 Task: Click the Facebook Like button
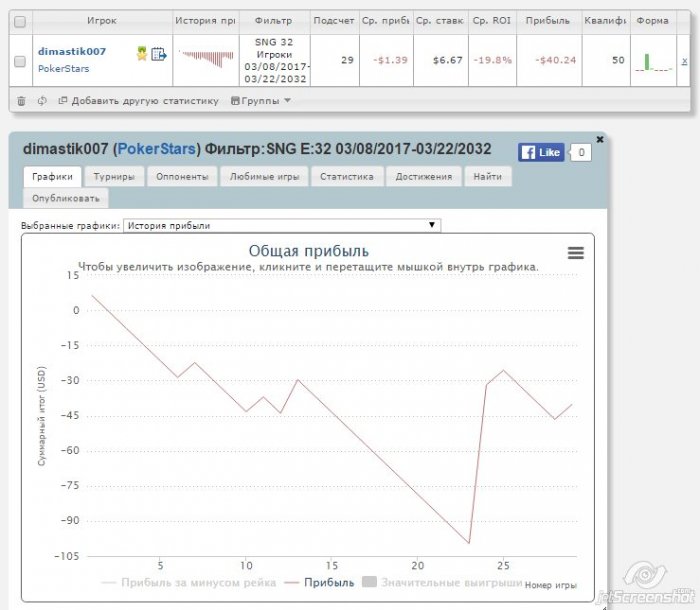click(x=541, y=152)
